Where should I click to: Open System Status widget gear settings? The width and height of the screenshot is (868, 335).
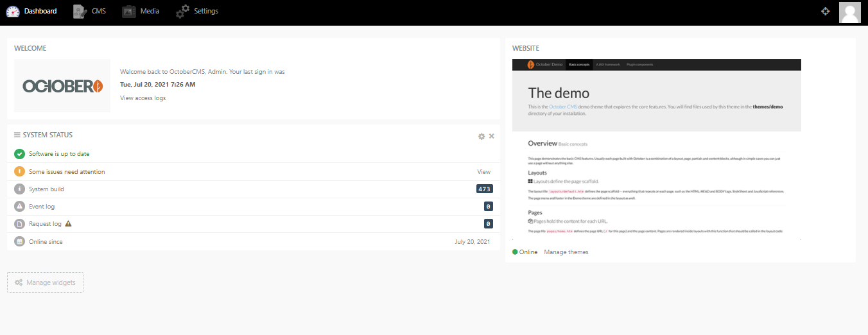tap(482, 136)
